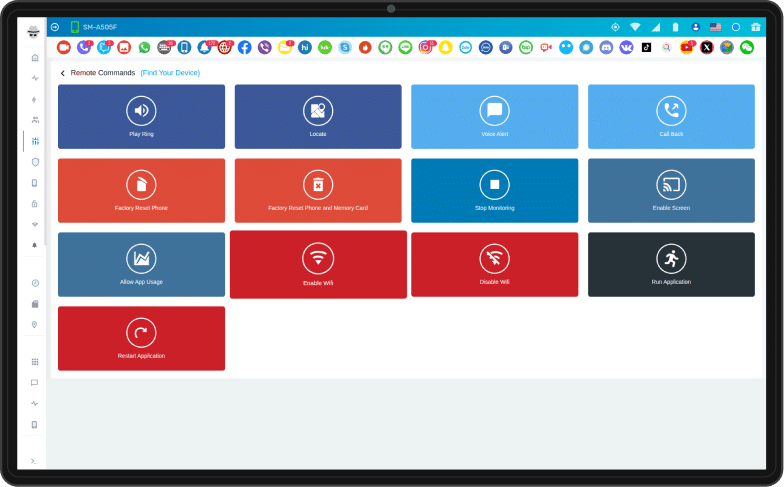Click the location pin sidebar icon
This screenshot has height=487, width=784.
click(34, 324)
